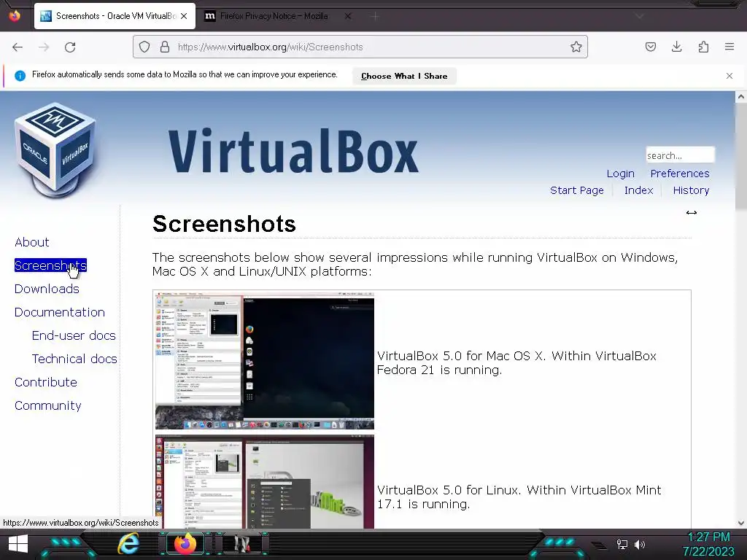Click the Firefox taskbar icon
Screen dimensions: 747x560
point(185,544)
